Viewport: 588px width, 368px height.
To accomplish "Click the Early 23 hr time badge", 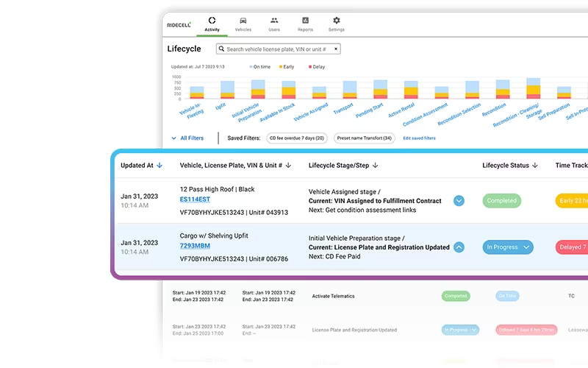I will click(572, 200).
